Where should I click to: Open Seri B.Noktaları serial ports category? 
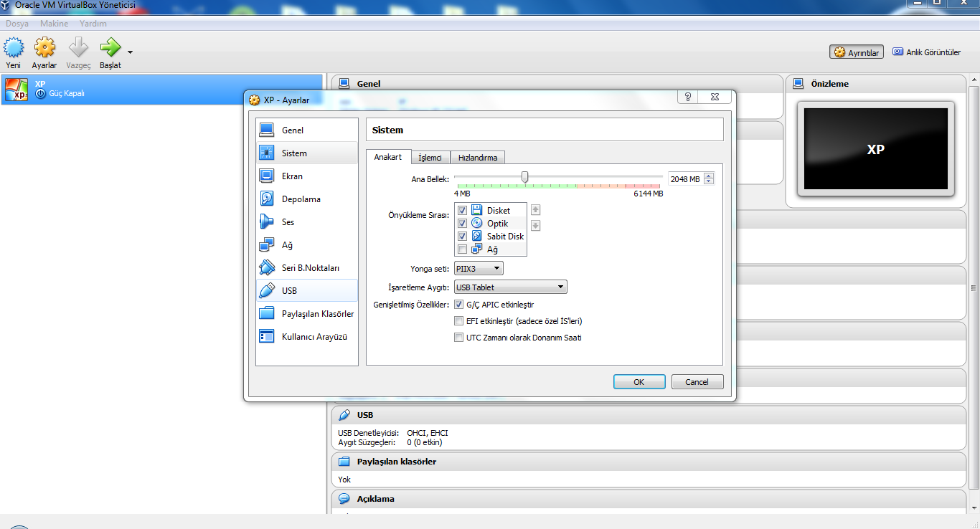307,268
